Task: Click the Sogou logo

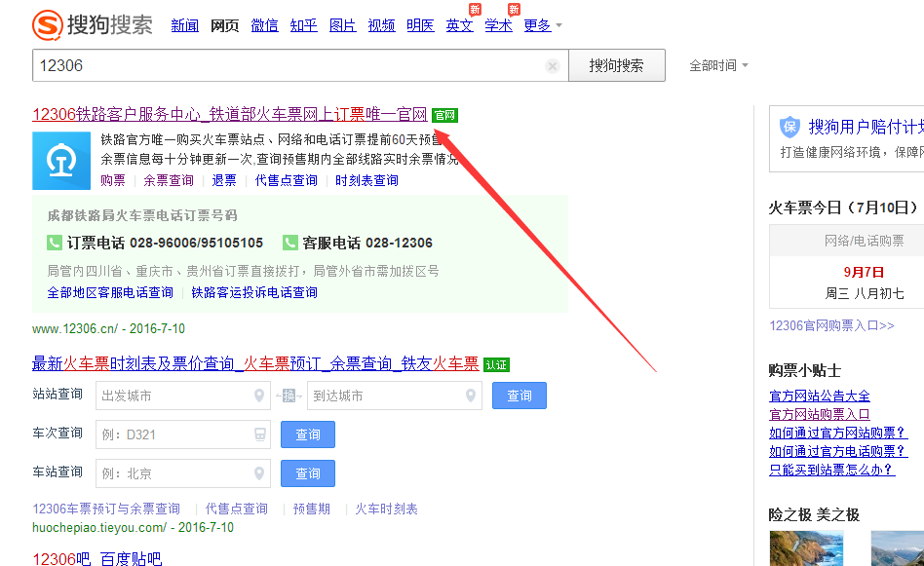Action: [93, 24]
